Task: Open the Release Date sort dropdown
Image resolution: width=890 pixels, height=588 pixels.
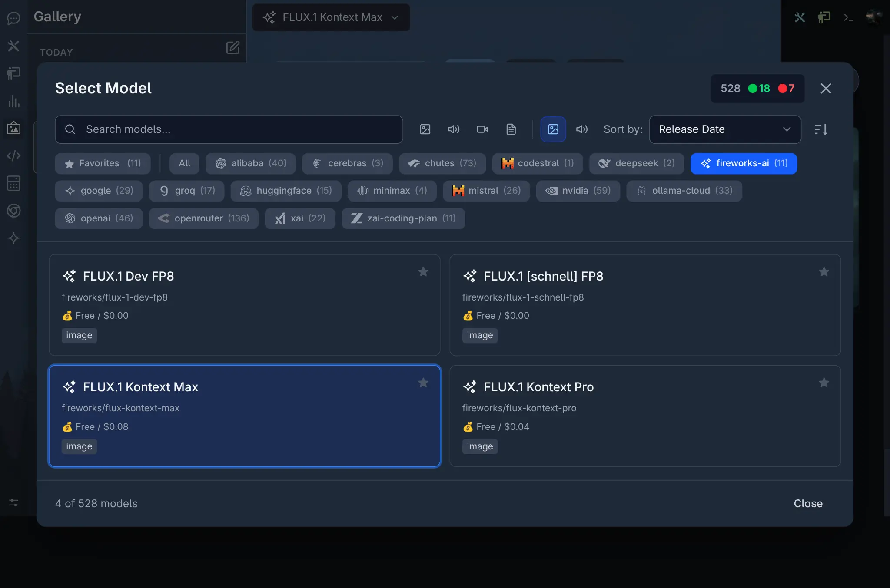Action: [725, 129]
